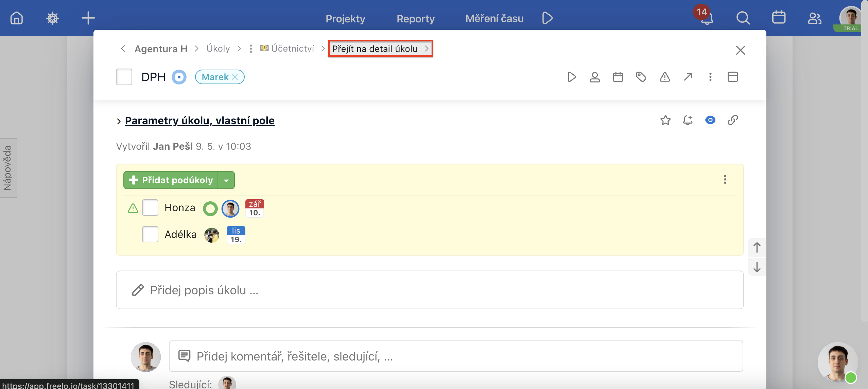Screen dimensions: 868x389
Task: Click green status circle on Honza subtask
Action: point(210,208)
